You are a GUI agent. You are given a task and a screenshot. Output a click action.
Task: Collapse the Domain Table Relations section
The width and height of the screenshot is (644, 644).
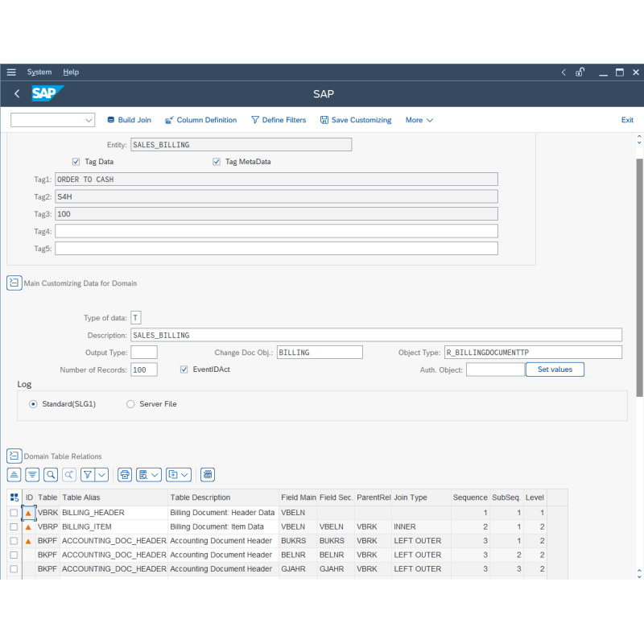point(14,456)
